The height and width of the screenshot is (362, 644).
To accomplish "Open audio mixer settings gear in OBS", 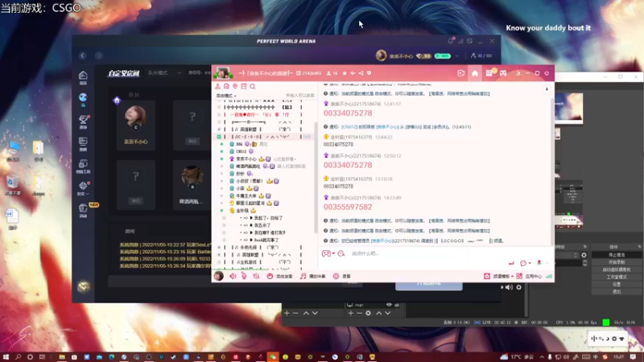I will click(x=518, y=287).
